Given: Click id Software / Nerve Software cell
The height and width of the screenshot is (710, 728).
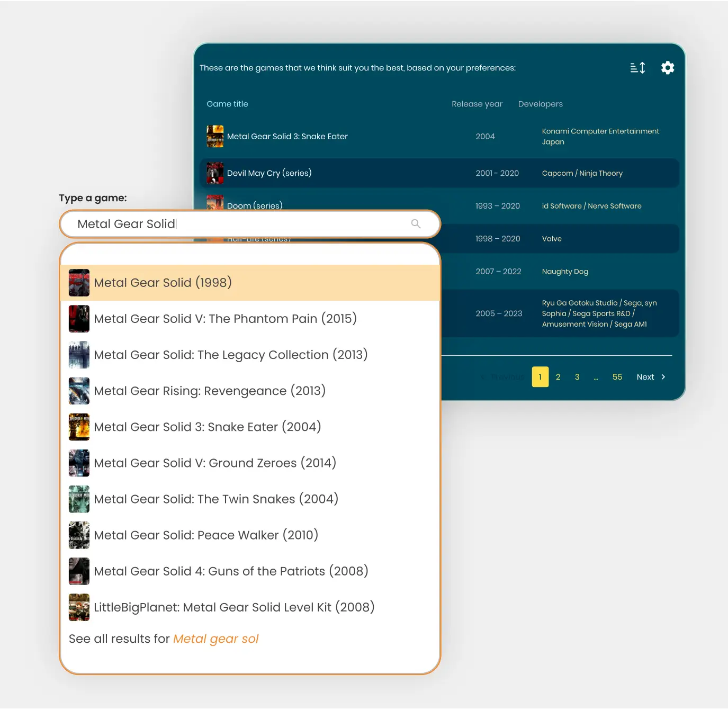Looking at the screenshot, I should 592,206.
